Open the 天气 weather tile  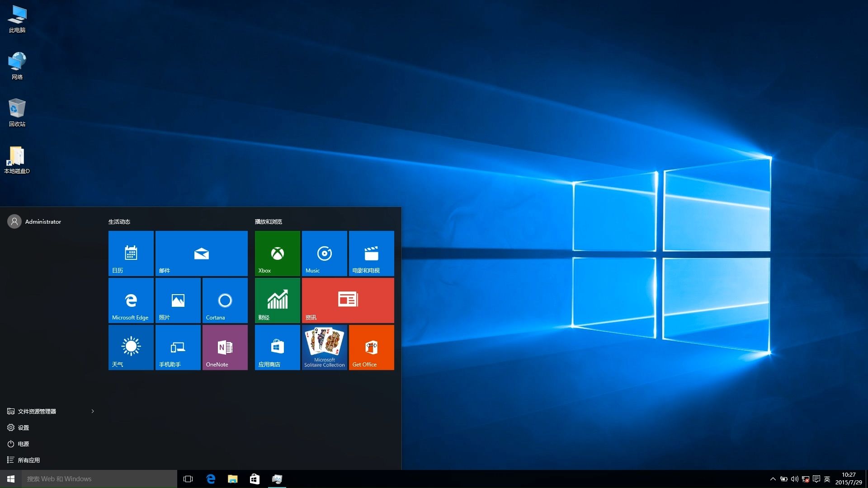pyautogui.click(x=131, y=347)
